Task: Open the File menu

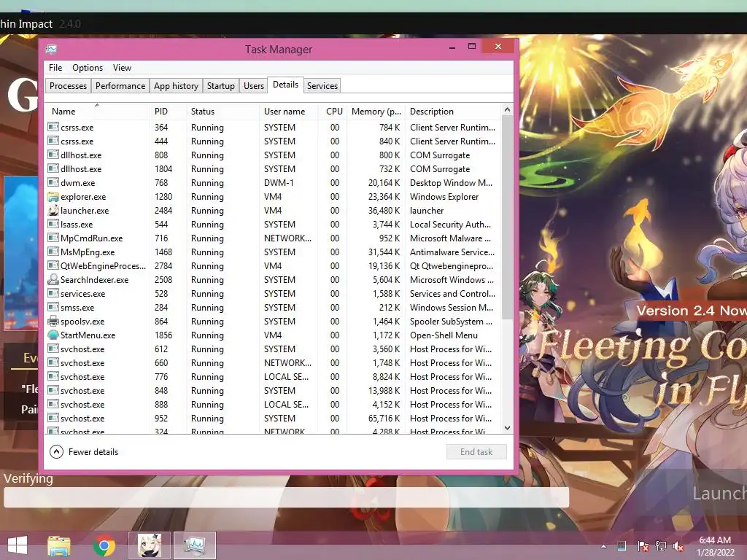Action: pyautogui.click(x=55, y=68)
